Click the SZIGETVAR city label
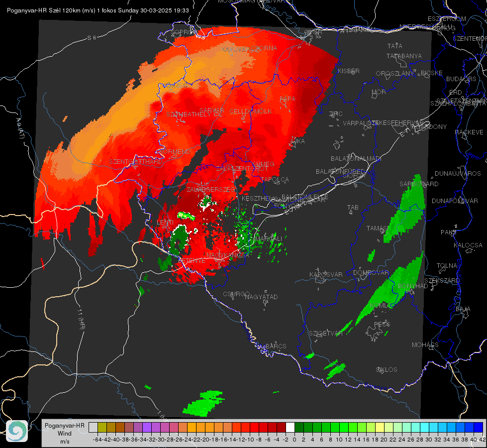This screenshot has width=487, height=448. click(325, 334)
